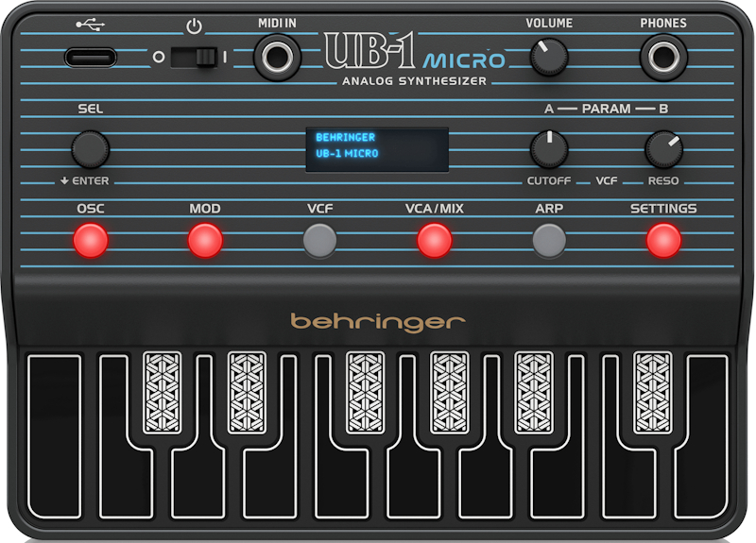Image resolution: width=756 pixels, height=543 pixels.
Task: Click the CUTOFF param A knob
Action: pos(549,149)
